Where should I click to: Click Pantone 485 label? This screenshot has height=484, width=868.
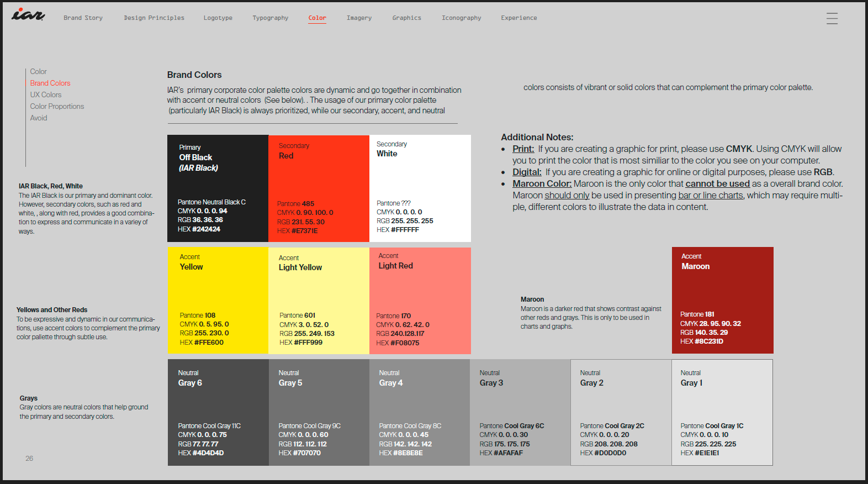(295, 204)
